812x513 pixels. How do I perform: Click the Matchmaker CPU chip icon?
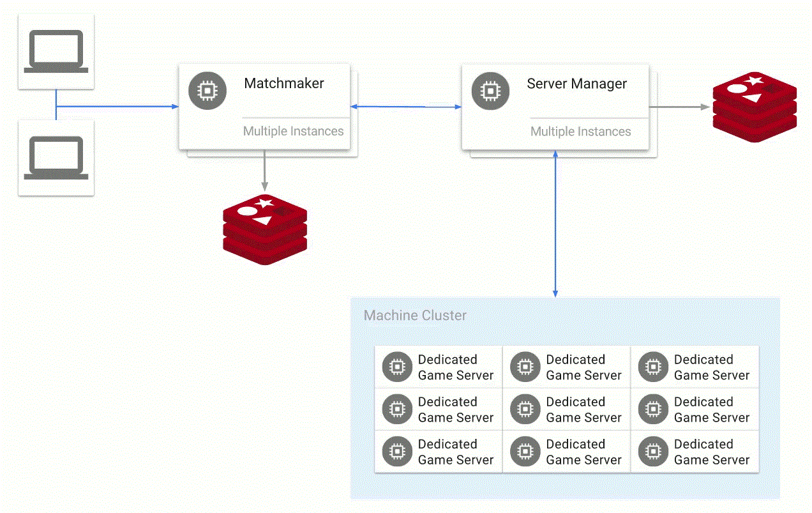click(207, 91)
